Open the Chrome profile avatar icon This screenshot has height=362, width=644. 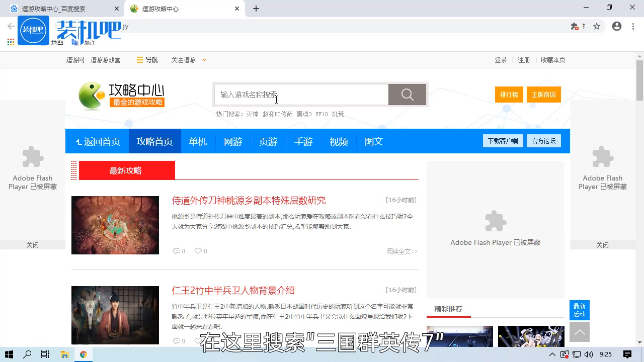point(617,26)
